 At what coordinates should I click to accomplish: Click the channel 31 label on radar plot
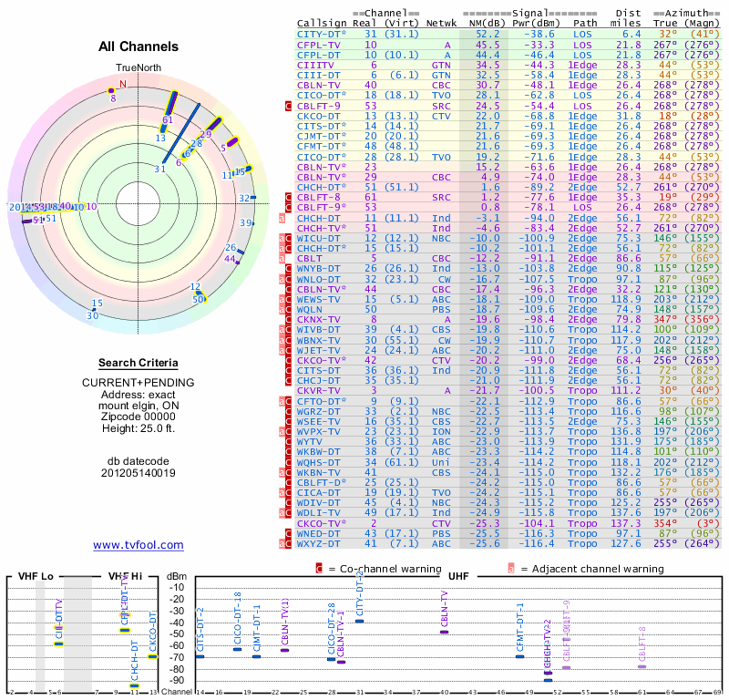tap(160, 169)
